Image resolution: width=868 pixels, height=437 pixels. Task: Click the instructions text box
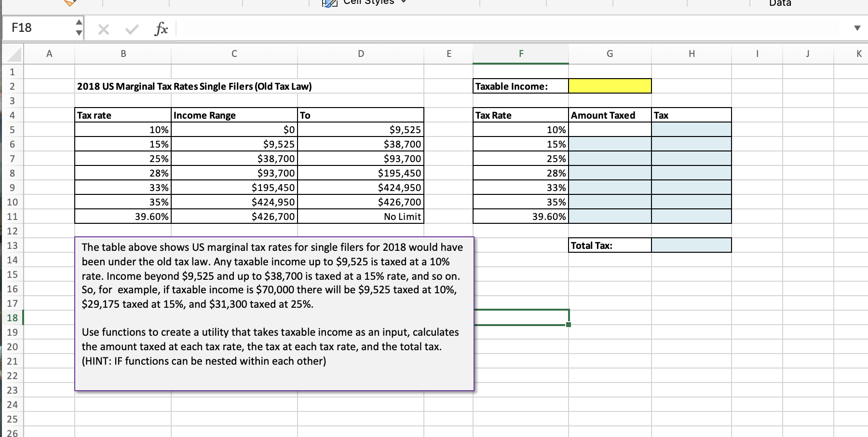tap(274, 314)
